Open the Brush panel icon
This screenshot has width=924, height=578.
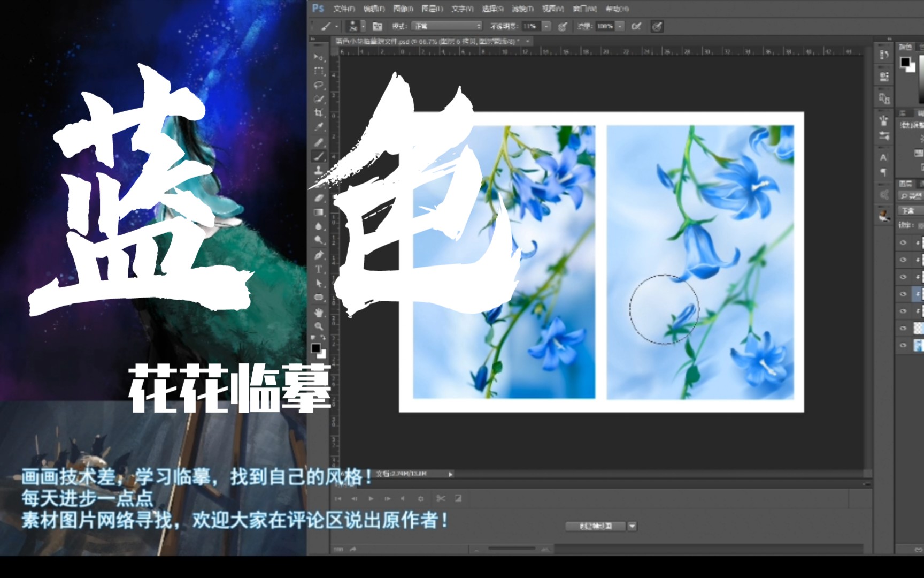[x=883, y=120]
